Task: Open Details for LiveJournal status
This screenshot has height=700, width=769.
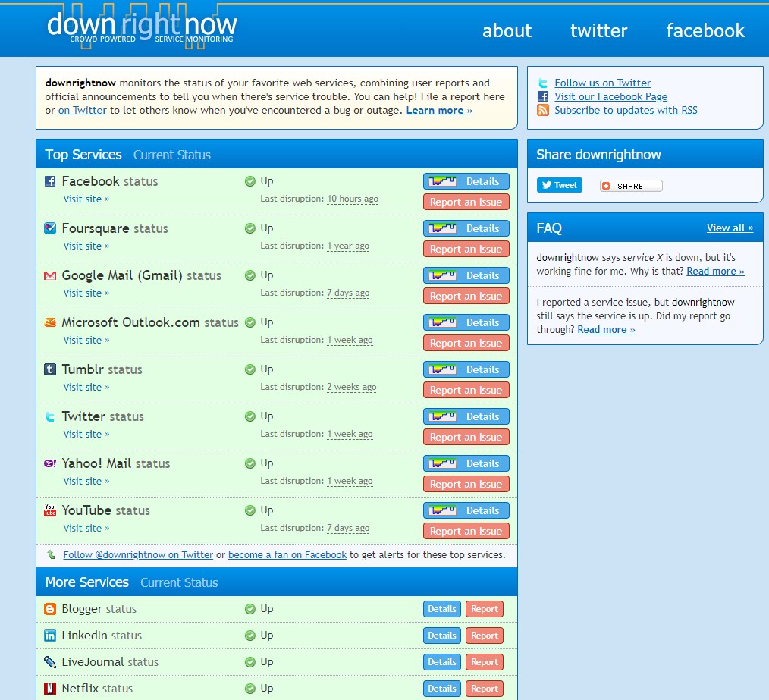Action: pyautogui.click(x=442, y=662)
